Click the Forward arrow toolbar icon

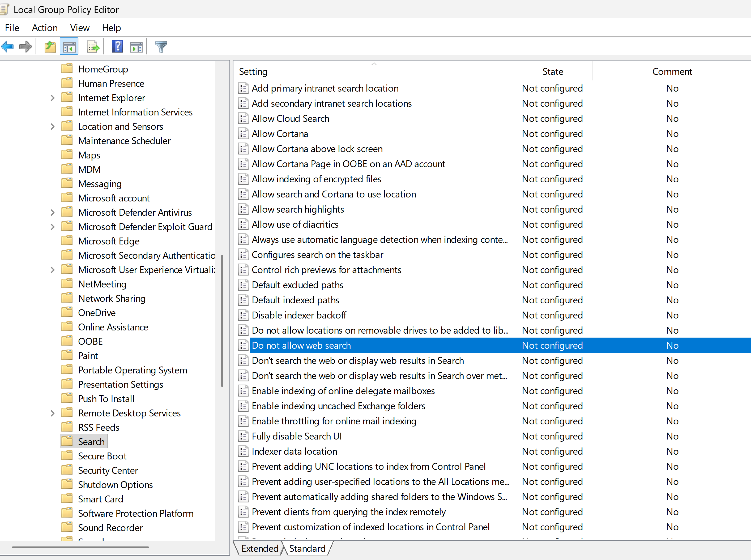coord(25,46)
